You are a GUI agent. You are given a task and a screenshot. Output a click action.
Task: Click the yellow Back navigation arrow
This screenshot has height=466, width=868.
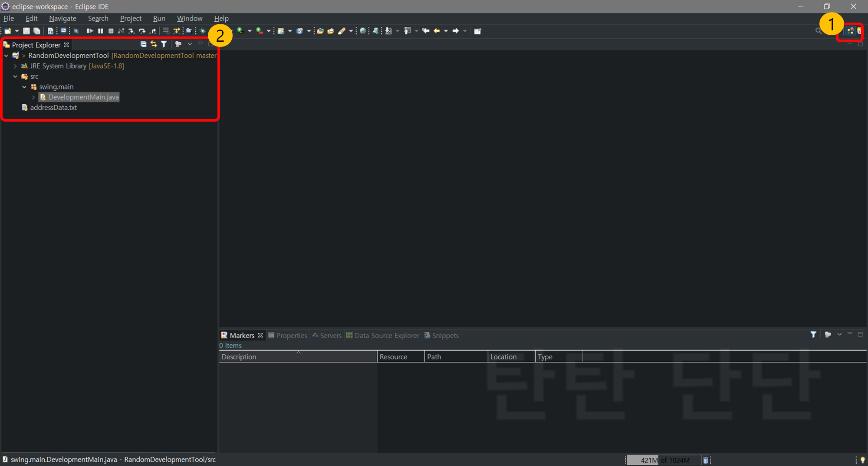pyautogui.click(x=437, y=31)
